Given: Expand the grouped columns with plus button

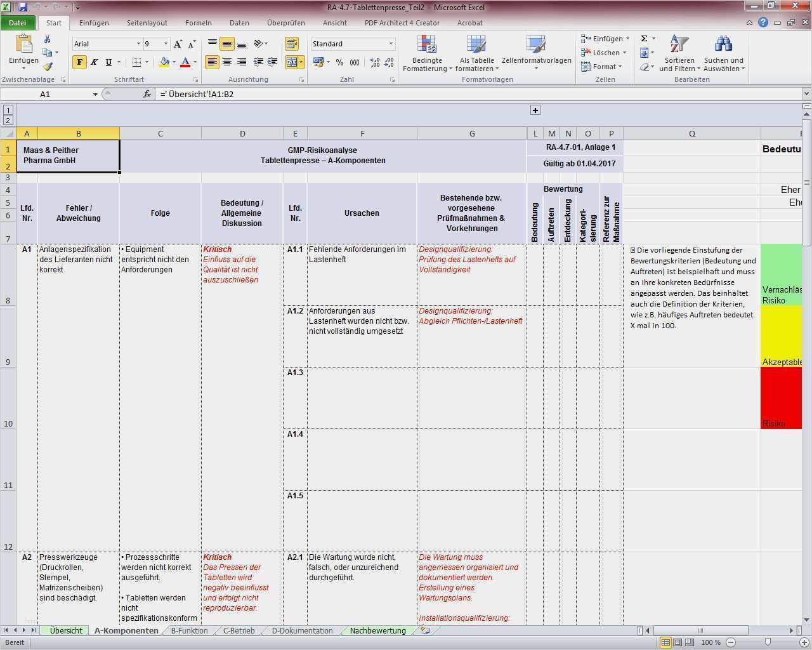Looking at the screenshot, I should coord(535,110).
